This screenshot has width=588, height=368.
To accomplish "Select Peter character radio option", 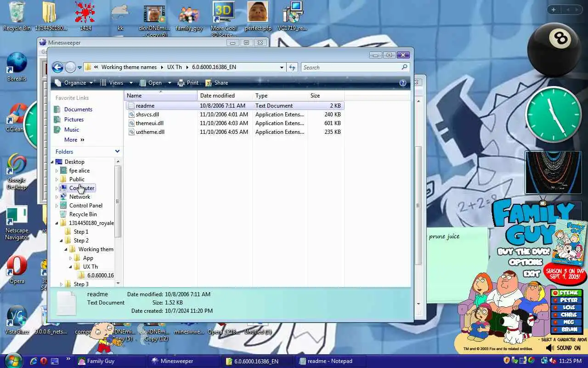I will 566,300.
